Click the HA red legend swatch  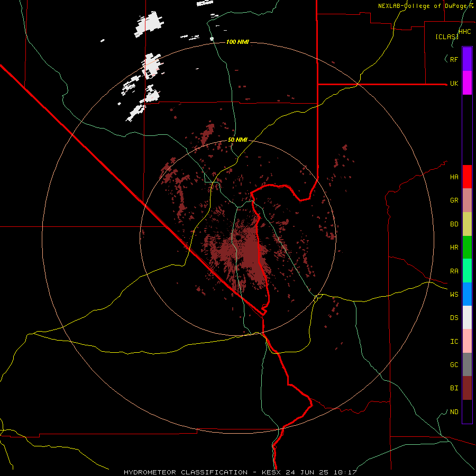click(467, 177)
